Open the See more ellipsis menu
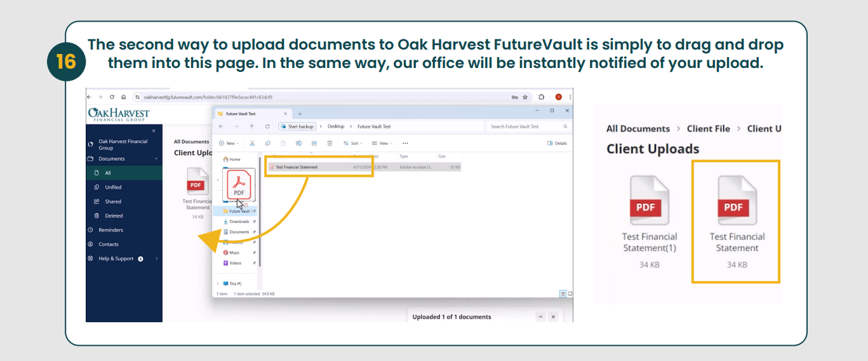868x361 pixels. [405, 144]
